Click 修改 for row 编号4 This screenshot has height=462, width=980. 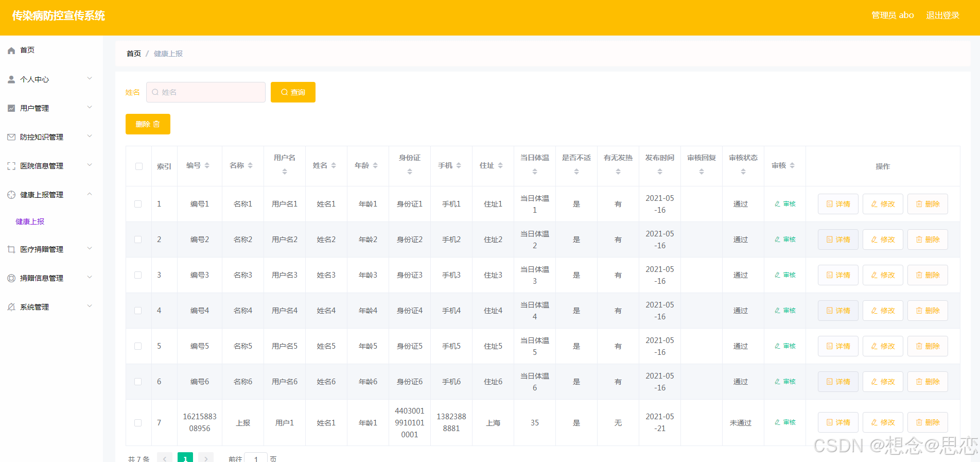(x=883, y=311)
